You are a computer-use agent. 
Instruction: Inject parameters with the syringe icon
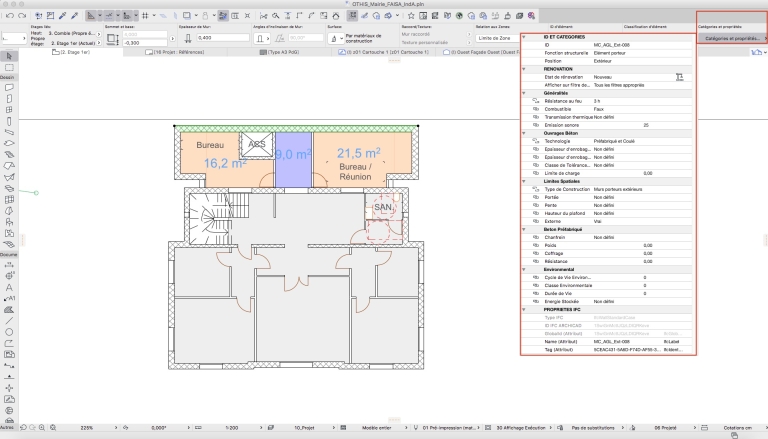point(74,16)
